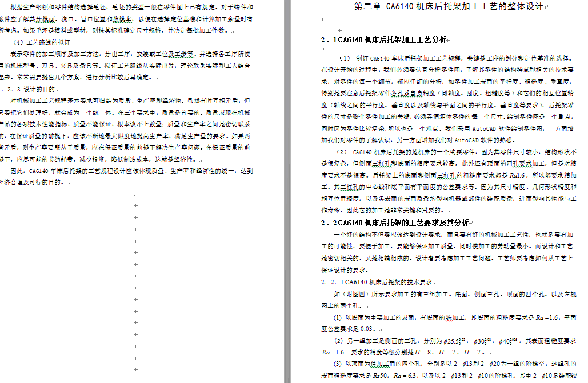Image resolution: width=588 pixels, height=383 pixels.
Task: Click the phrase 'AutoCAD 软件绘制零件图'
Action: click(x=507, y=128)
